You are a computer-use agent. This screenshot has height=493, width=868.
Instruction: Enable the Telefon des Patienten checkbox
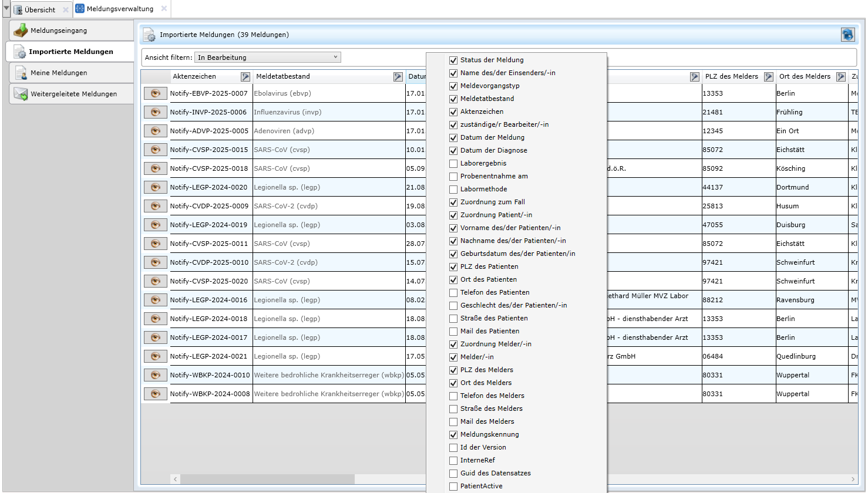pyautogui.click(x=453, y=293)
